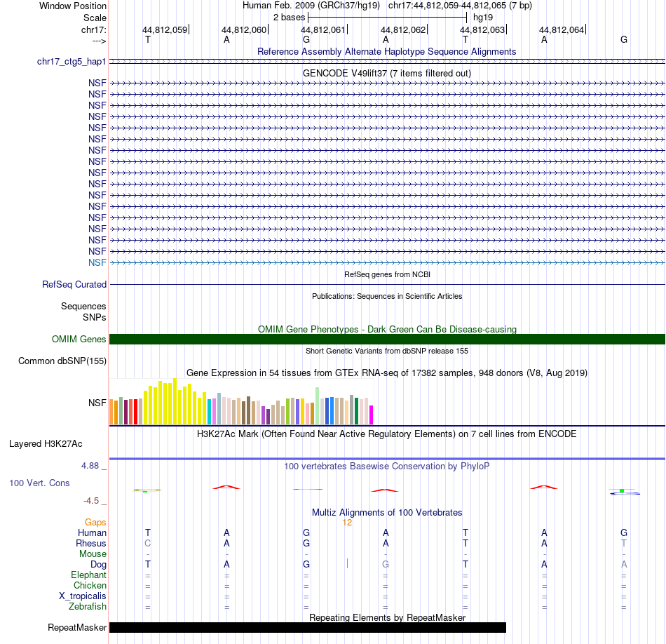This screenshot has height=644, width=666.
Task: Click the chr17_ctg5_hap1 alignment bar
Action: pyautogui.click(x=387, y=62)
